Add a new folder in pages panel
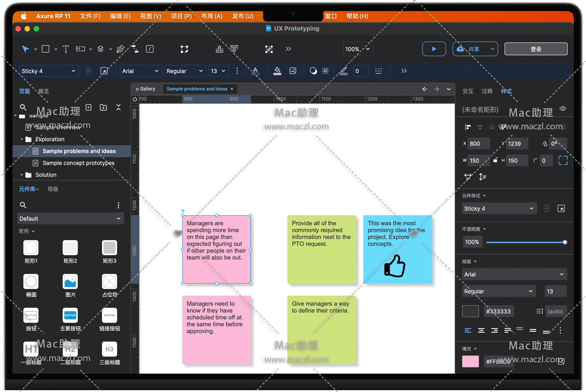 click(103, 107)
